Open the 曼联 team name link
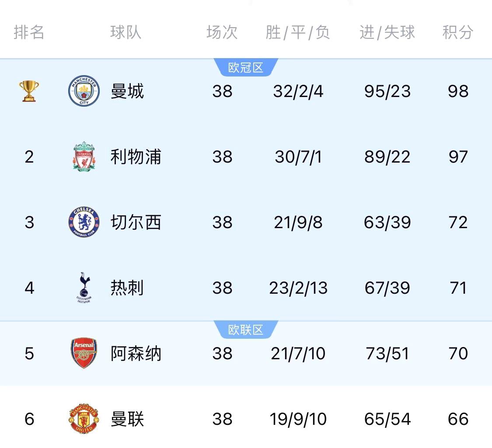492x448 pixels. (x=127, y=419)
